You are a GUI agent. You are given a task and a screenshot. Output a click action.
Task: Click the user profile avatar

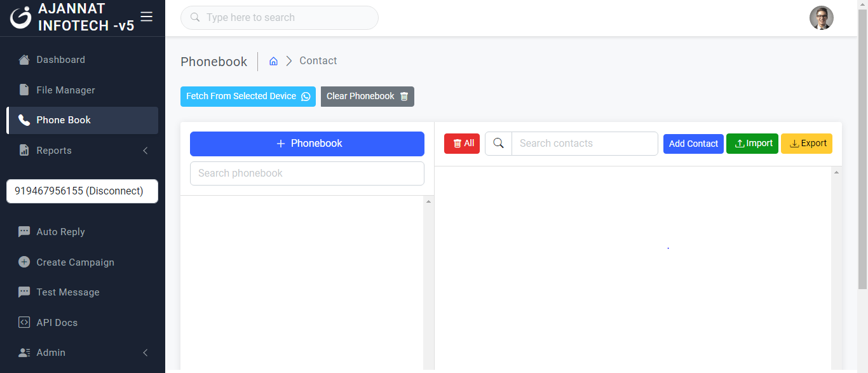click(821, 18)
